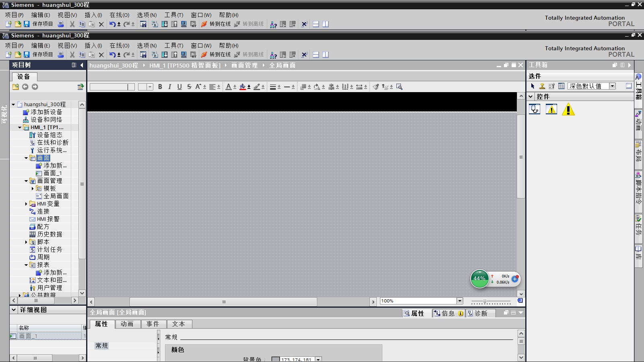Select HMI 报警 in the project tree

[48, 219]
